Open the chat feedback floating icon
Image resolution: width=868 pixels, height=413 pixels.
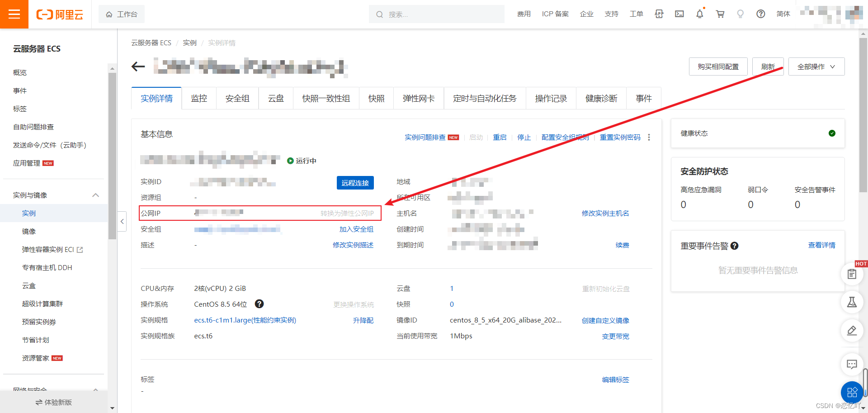coord(852,364)
